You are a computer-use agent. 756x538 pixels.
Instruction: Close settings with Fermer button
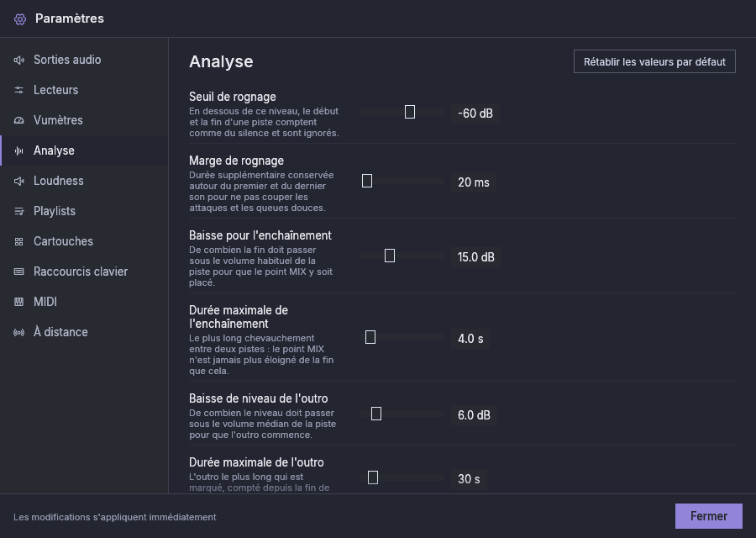(709, 516)
